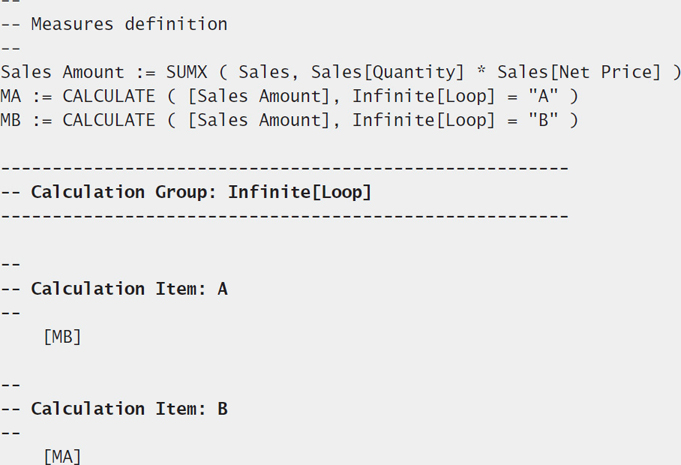Screen dimensions: 681x465
Task: Click the [MA] expression under item B
Action: (63, 457)
